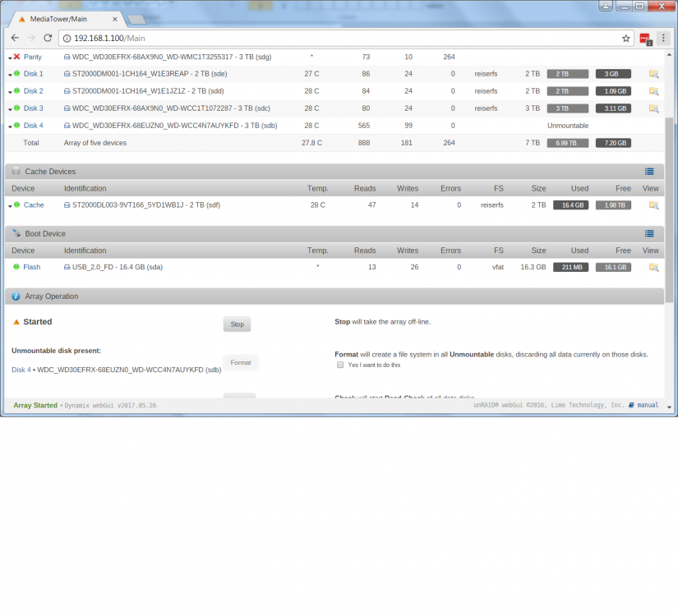
Task: Open the Flash device link
Action: click(x=31, y=267)
